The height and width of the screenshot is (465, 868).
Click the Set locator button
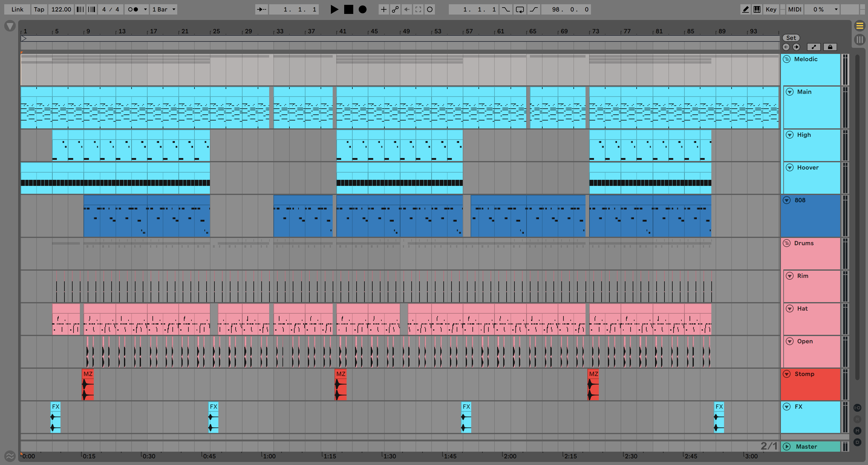pos(791,38)
